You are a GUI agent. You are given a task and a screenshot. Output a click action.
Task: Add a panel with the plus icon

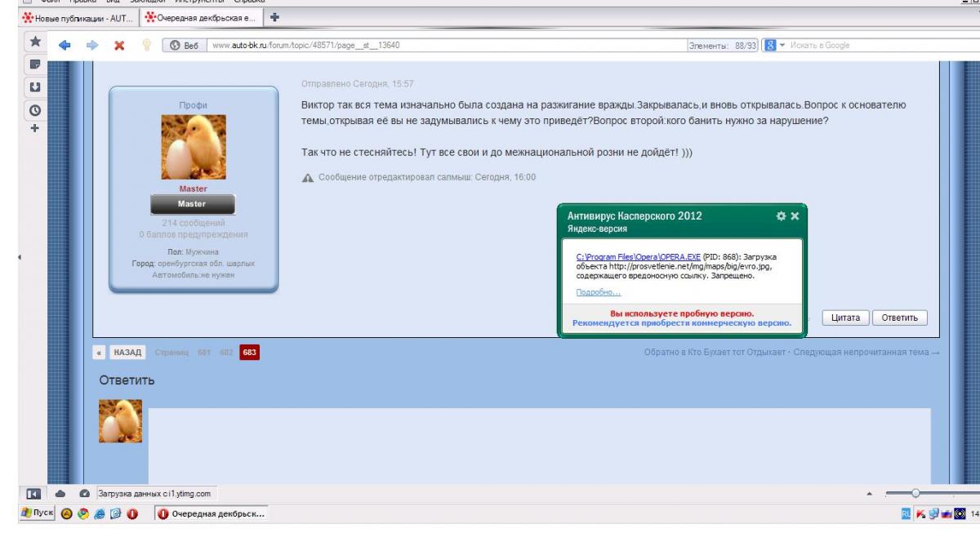point(35,128)
